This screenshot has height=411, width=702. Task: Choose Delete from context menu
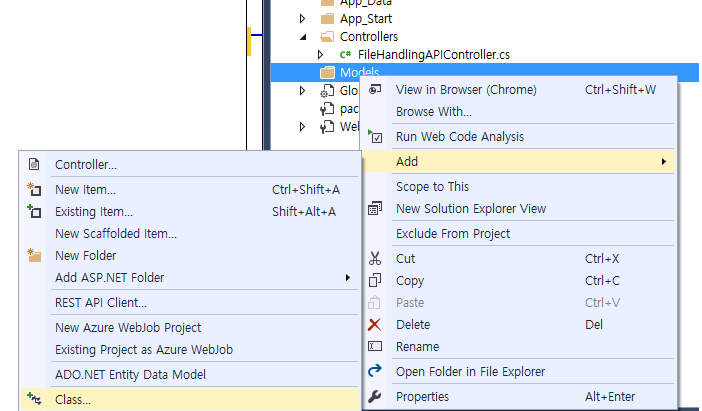(519, 325)
